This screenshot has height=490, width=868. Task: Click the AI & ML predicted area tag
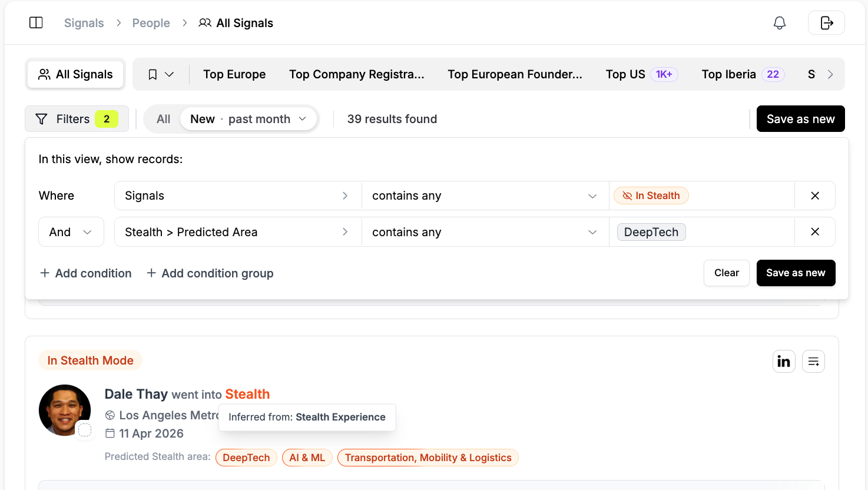point(307,458)
